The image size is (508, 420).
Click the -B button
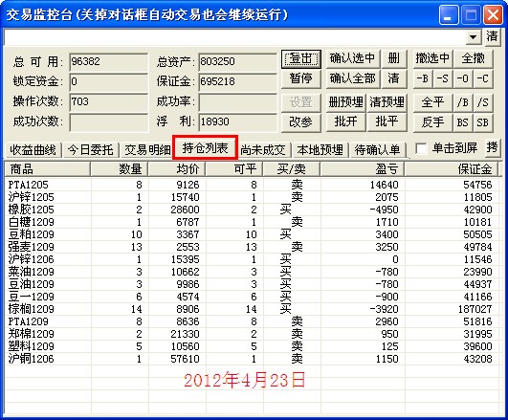click(423, 78)
